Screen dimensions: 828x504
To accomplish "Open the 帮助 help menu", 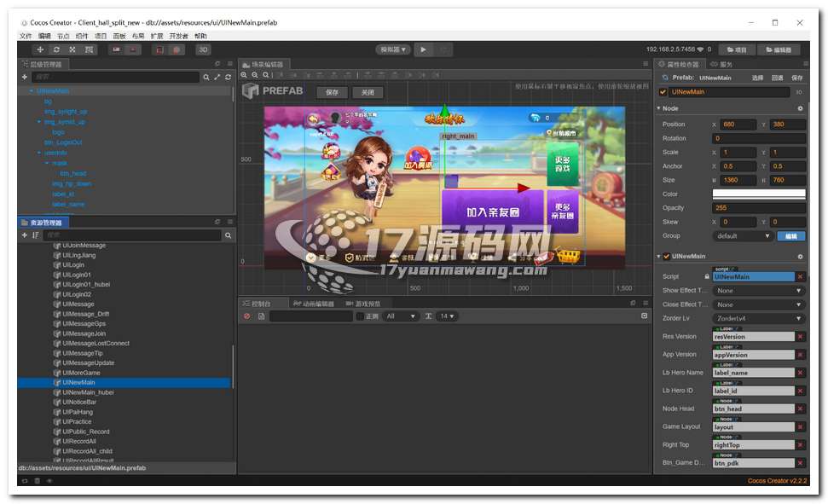I will tap(200, 36).
